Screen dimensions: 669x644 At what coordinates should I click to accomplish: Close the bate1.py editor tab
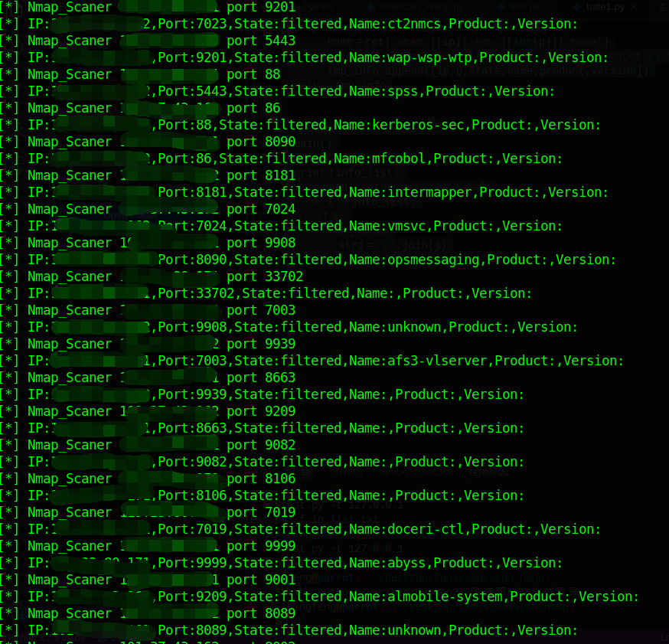(x=634, y=7)
